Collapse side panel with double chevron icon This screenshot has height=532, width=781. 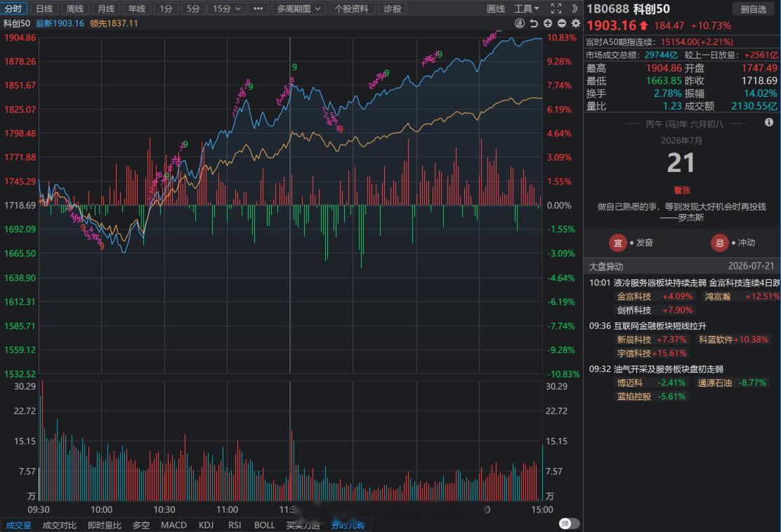pyautogui.click(x=575, y=8)
